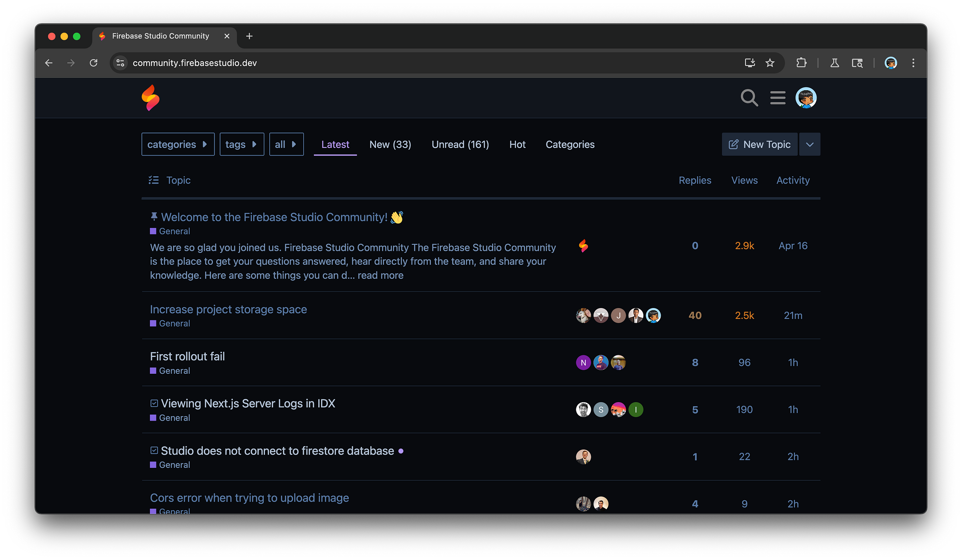The height and width of the screenshot is (560, 962).
Task: Expand the tags filter dropdown
Action: 241,144
